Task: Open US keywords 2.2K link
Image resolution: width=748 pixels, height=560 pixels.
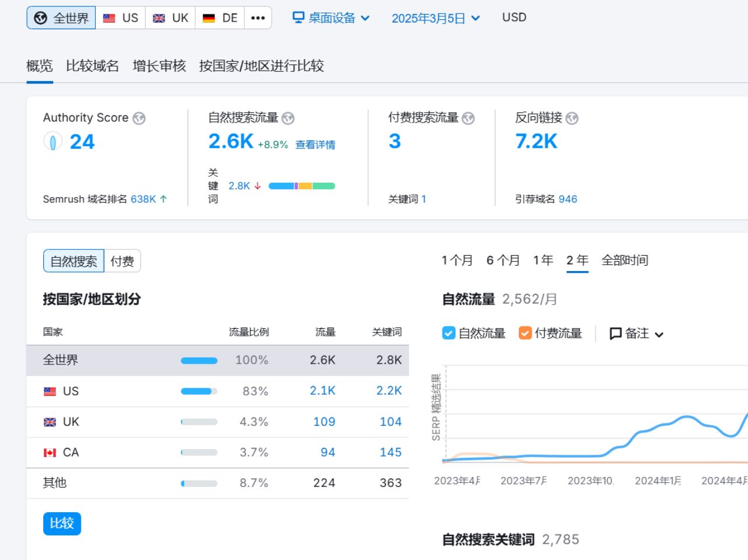Action: coord(389,391)
